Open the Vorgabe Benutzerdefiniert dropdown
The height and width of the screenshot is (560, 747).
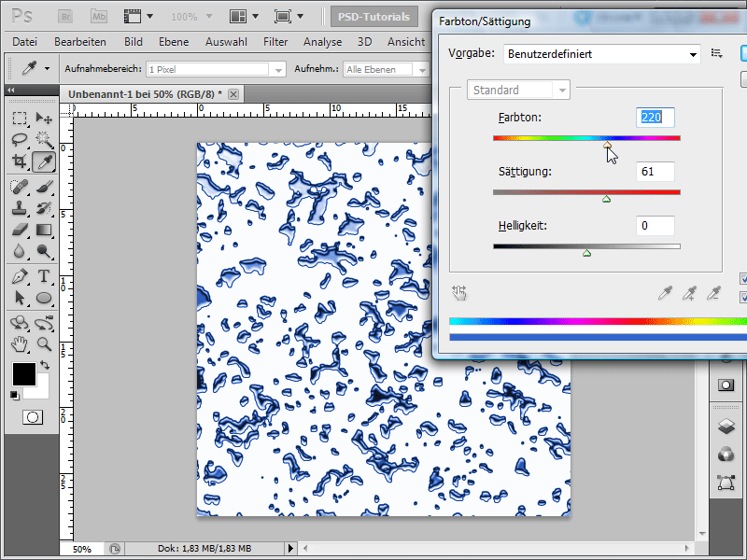tap(601, 54)
